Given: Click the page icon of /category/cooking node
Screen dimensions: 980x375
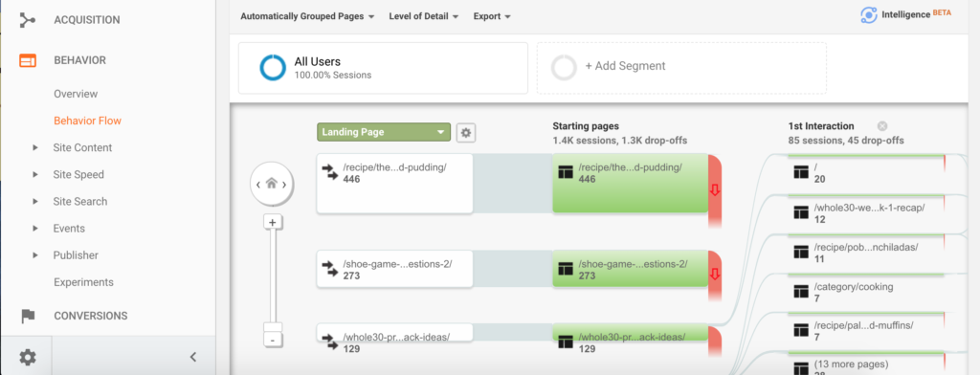Looking at the screenshot, I should pyautogui.click(x=801, y=292).
